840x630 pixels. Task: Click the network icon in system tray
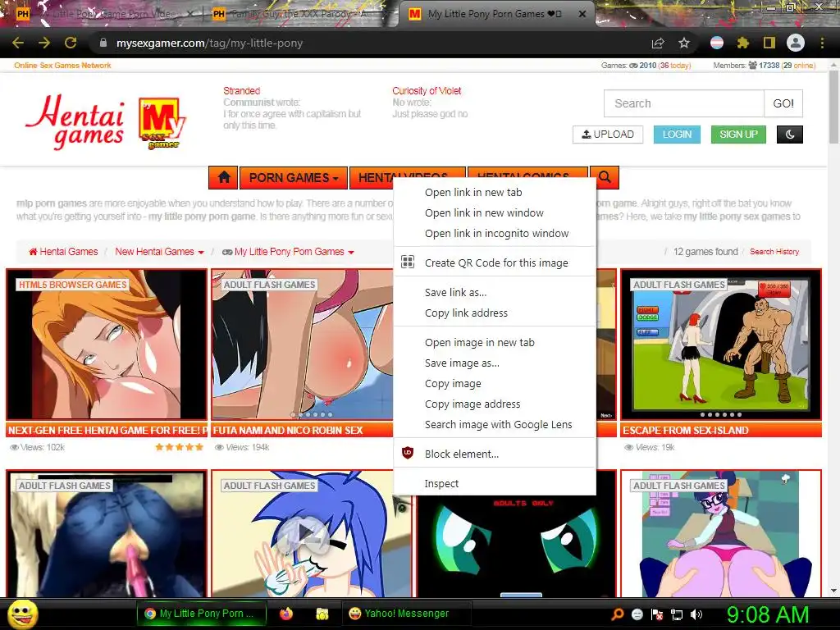click(x=677, y=614)
